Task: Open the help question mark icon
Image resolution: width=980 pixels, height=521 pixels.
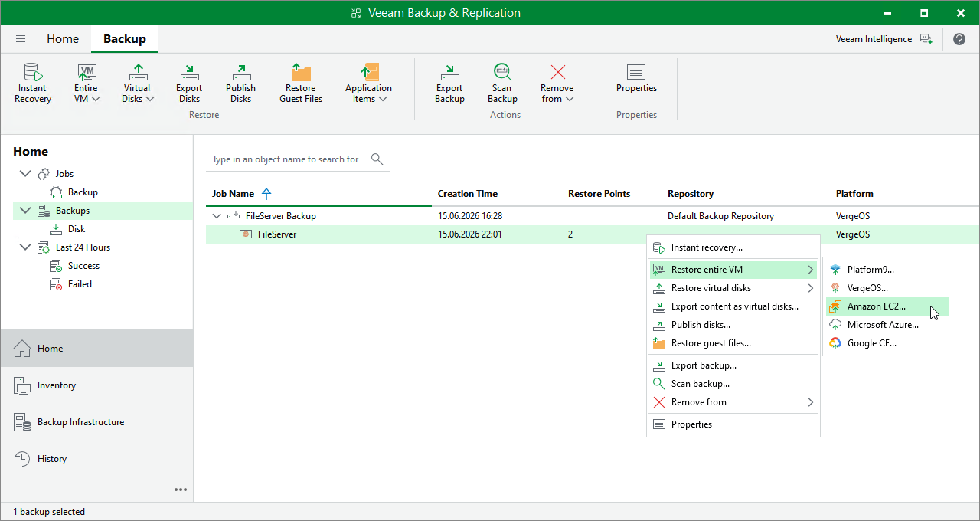Action: pyautogui.click(x=959, y=39)
